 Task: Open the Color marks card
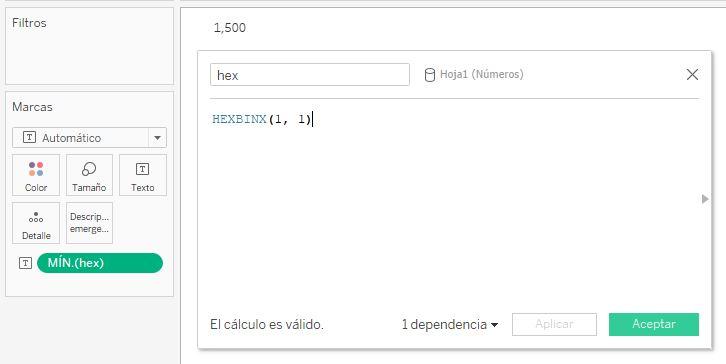(x=36, y=175)
